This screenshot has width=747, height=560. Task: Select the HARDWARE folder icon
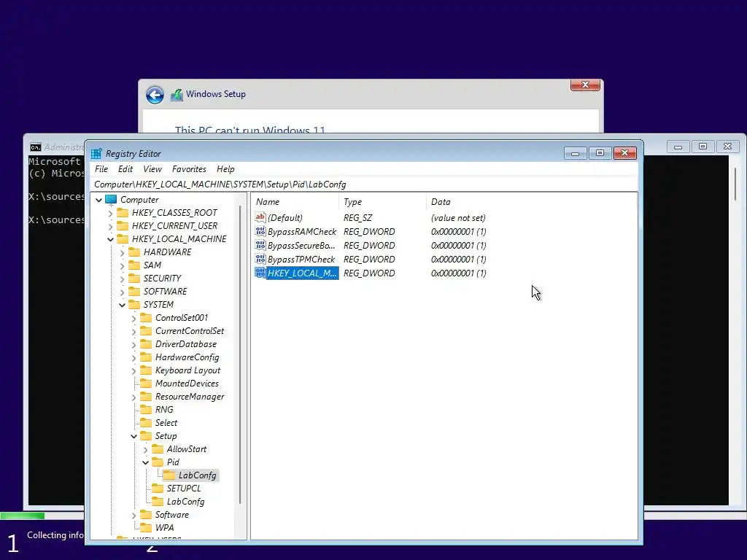point(135,252)
